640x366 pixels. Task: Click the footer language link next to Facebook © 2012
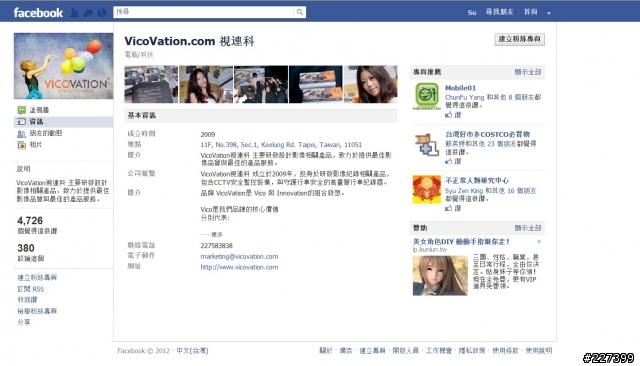[192, 350]
